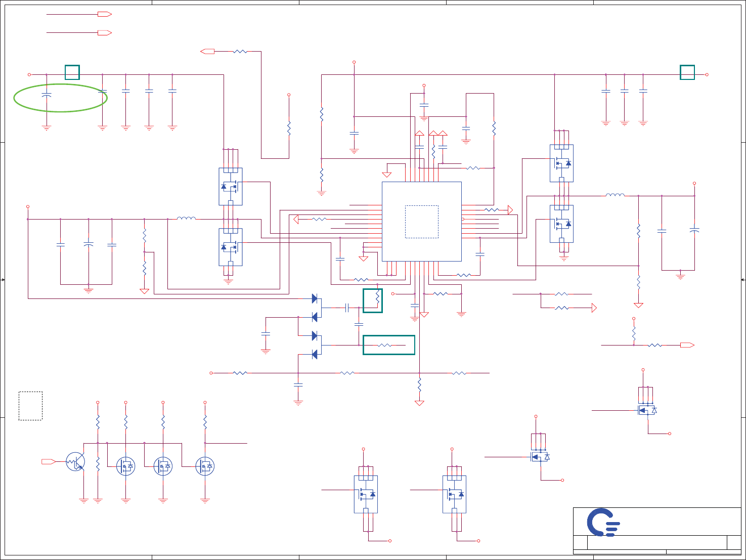Image resolution: width=746 pixels, height=560 pixels.
Task: Select the lower-right power MOSFET block above ground
Action: (561, 224)
